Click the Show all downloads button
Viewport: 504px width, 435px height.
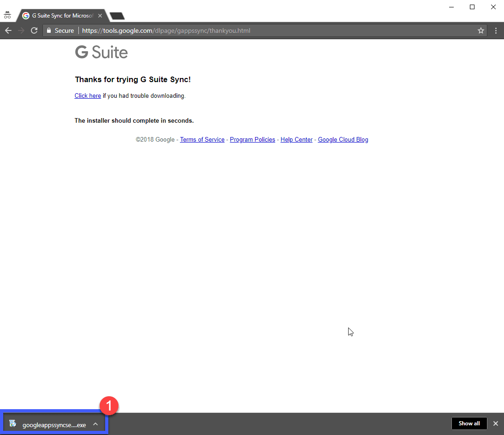pyautogui.click(x=469, y=423)
